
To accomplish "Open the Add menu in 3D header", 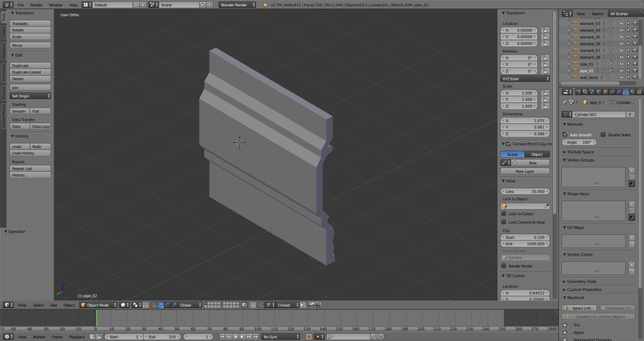I will coord(53,305).
